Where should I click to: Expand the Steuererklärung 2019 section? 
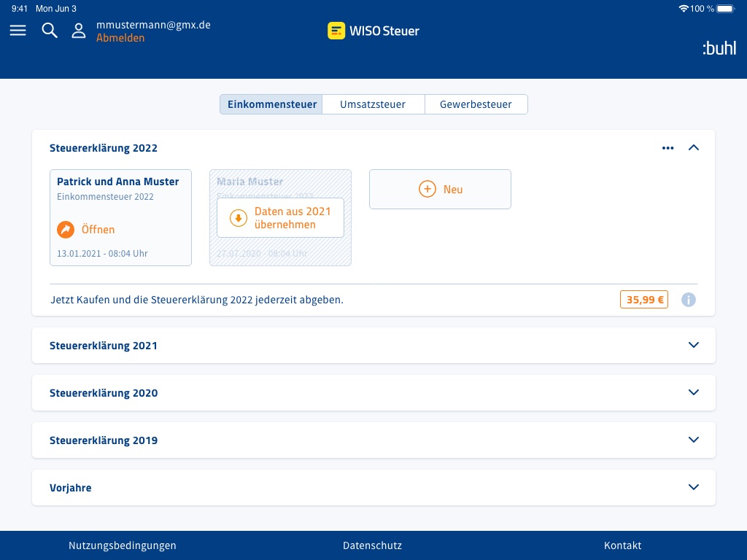tap(694, 440)
